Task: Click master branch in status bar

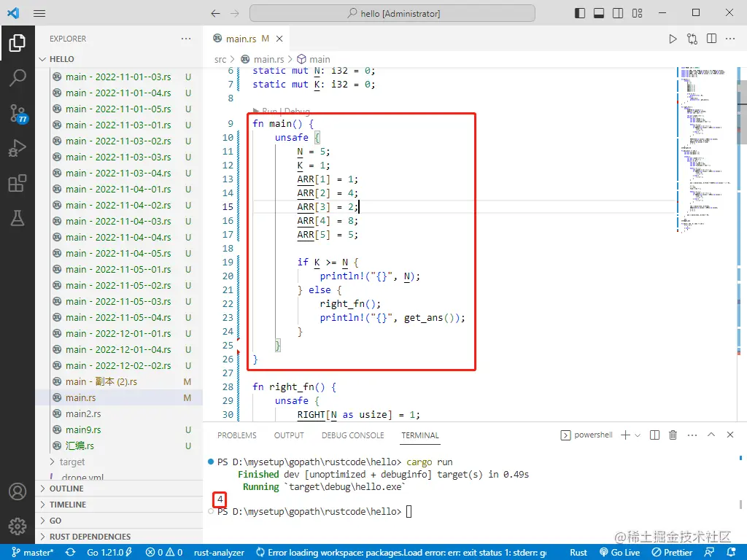Action: click(32, 553)
